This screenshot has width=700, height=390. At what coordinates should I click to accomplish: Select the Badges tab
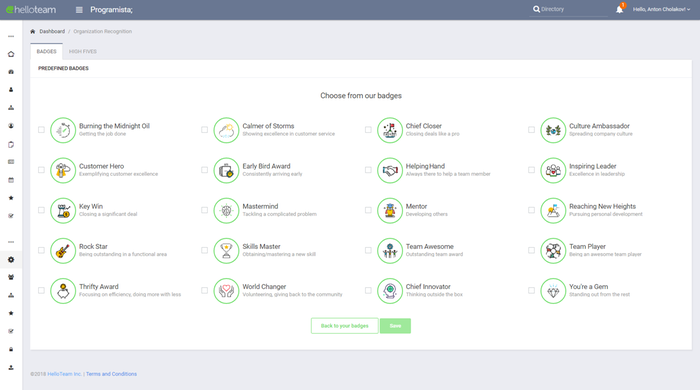pos(46,51)
